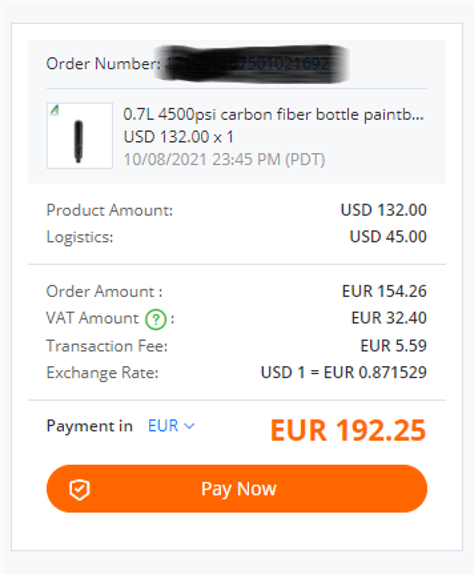
Task: Open the carbon fiber bottle product thumbnail
Action: coord(79,136)
